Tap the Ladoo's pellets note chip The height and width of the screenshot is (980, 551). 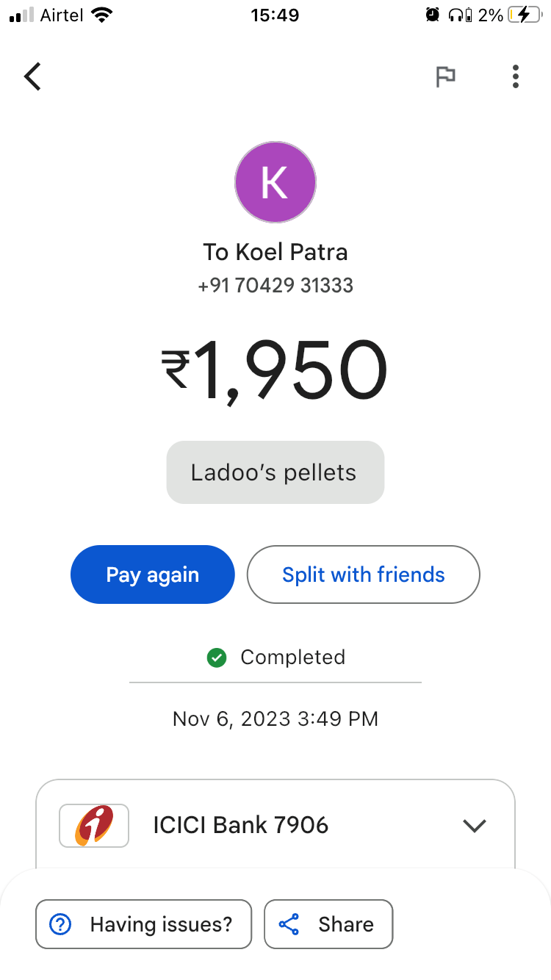coord(275,472)
